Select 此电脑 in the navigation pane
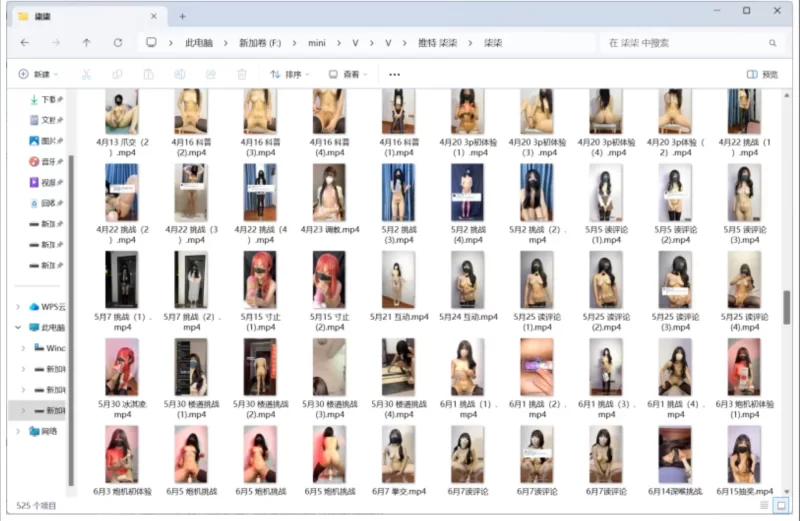This screenshot has width=800, height=521. point(47,327)
